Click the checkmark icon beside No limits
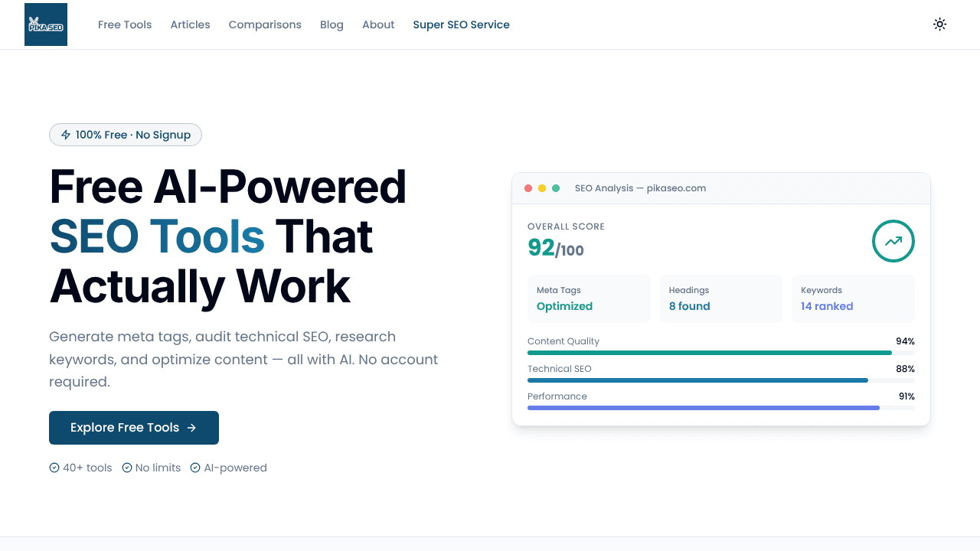Viewport: 980px width, 551px height. 127,468
